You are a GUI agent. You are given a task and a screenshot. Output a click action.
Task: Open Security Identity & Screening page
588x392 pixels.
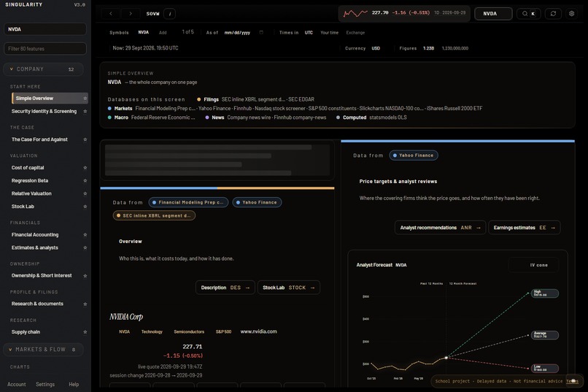(44, 112)
